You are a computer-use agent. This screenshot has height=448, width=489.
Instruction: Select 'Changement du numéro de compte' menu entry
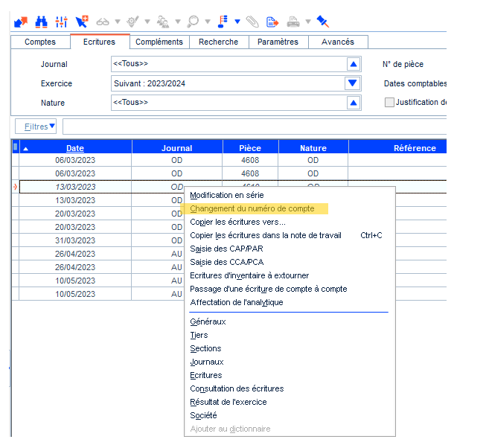[x=252, y=208]
